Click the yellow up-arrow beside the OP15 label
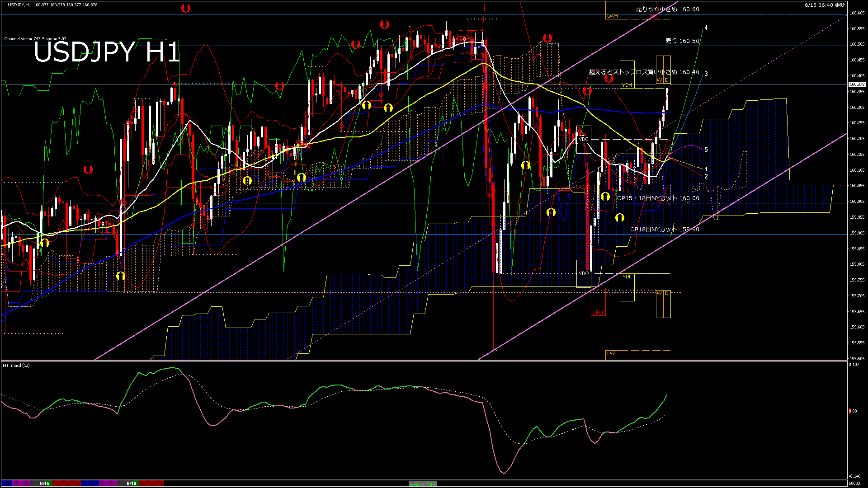The height and width of the screenshot is (488, 868). click(x=605, y=196)
